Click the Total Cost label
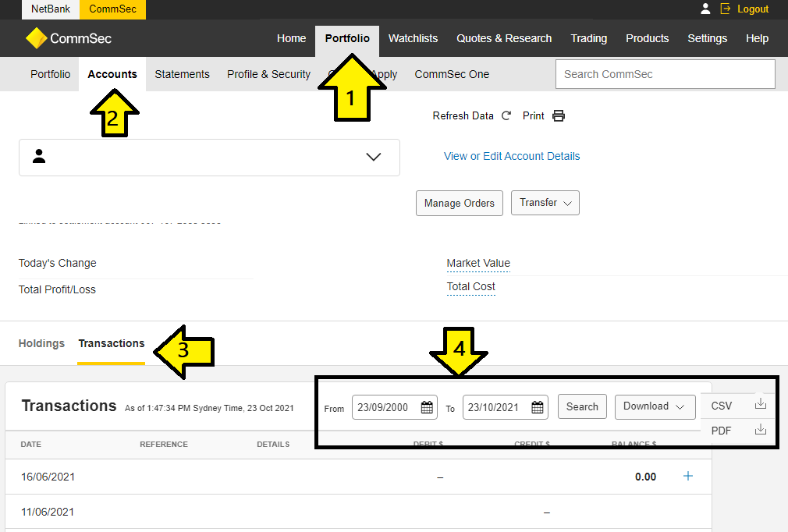 tap(471, 286)
